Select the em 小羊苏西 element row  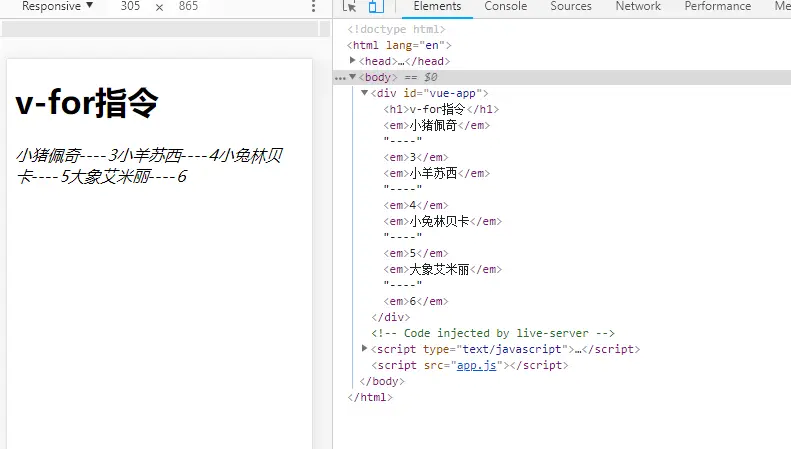[x=436, y=173]
